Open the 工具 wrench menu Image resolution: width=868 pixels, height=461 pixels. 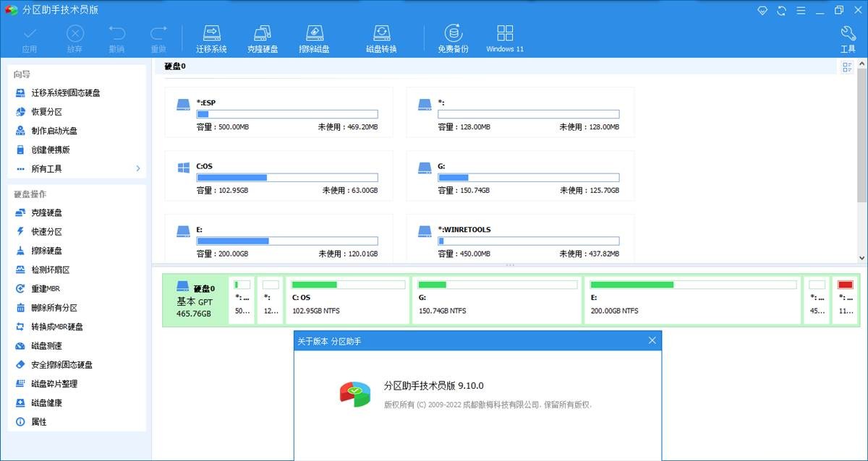(848, 38)
